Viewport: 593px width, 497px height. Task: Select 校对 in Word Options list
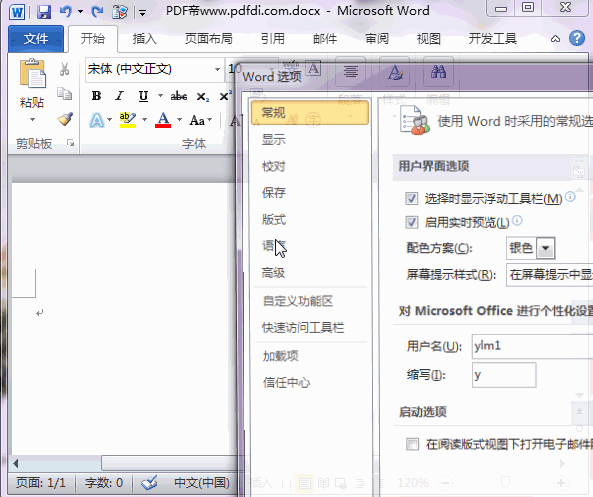pyautogui.click(x=273, y=166)
